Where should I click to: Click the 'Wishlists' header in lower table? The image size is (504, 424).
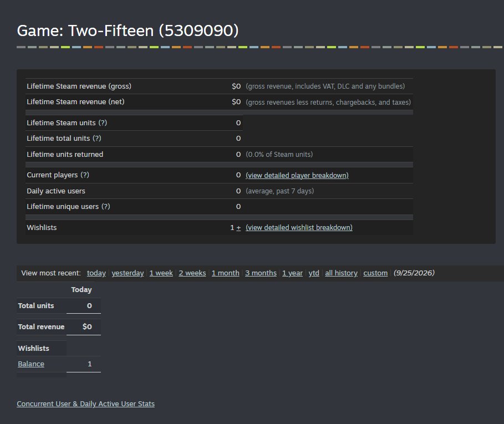click(x=33, y=348)
